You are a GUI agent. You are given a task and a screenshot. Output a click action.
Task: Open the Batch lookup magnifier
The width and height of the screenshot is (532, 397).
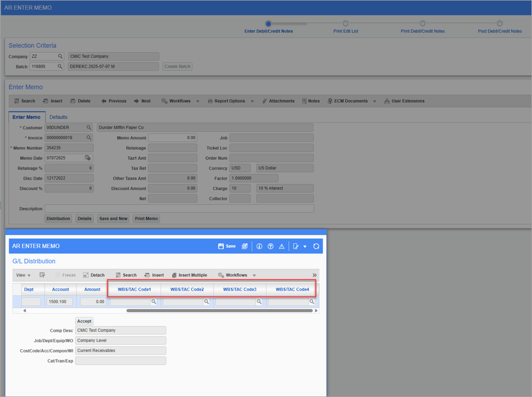pos(60,66)
